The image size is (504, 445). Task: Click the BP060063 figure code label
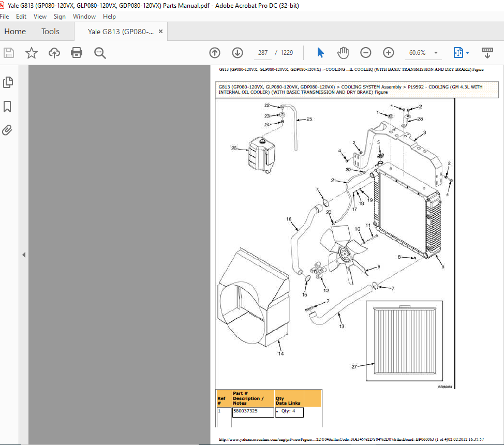pos(445,387)
